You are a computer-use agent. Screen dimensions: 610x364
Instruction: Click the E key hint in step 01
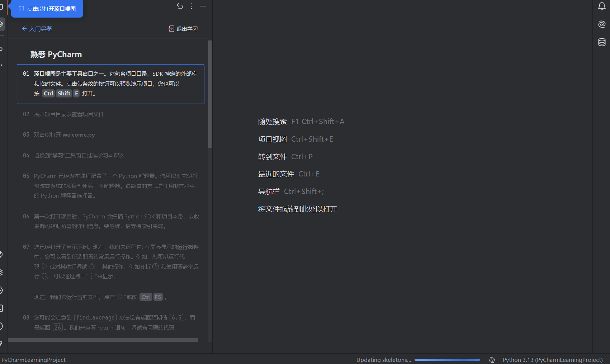click(76, 94)
